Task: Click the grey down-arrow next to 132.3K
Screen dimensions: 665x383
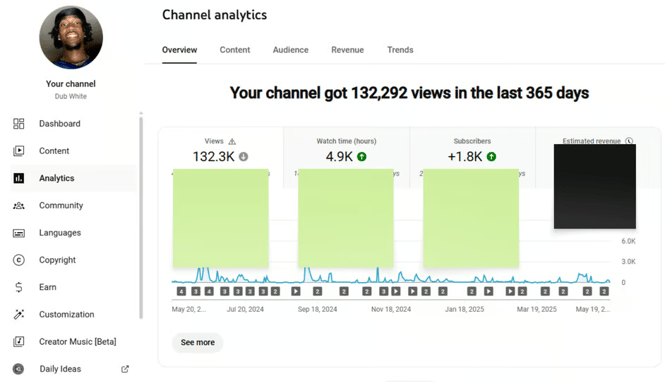Action: pos(243,157)
